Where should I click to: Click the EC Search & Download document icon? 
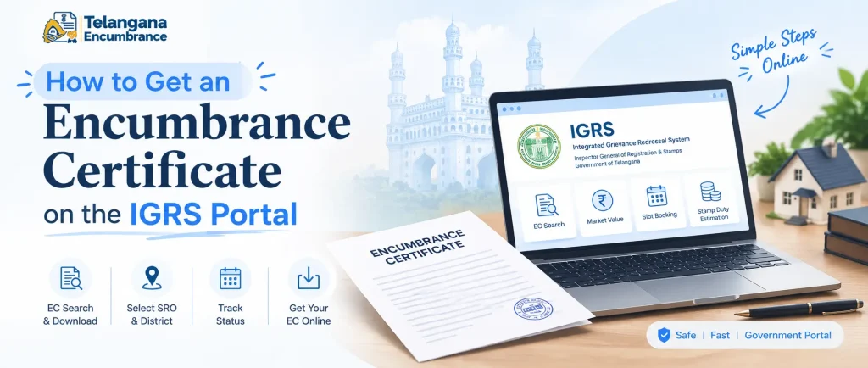[70, 278]
